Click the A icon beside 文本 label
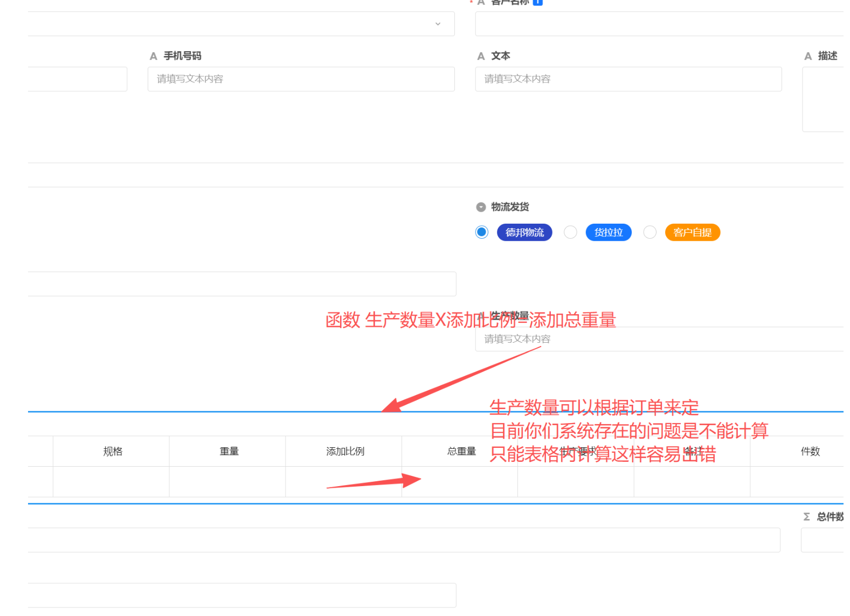The image size is (850, 616). tap(481, 56)
